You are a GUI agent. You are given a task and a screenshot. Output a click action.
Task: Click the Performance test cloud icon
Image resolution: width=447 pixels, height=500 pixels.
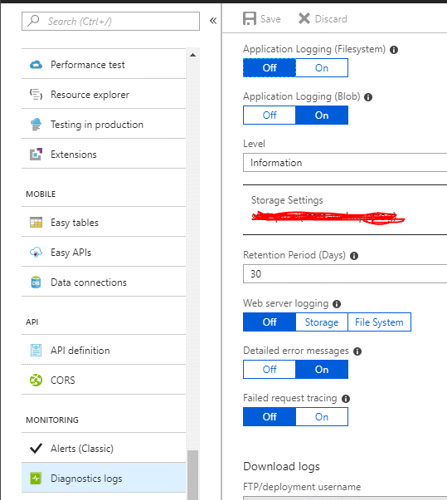pyautogui.click(x=36, y=65)
